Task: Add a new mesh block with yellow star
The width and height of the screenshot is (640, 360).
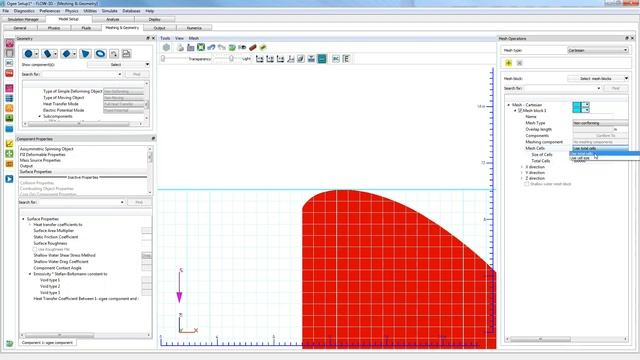Action: (x=509, y=63)
